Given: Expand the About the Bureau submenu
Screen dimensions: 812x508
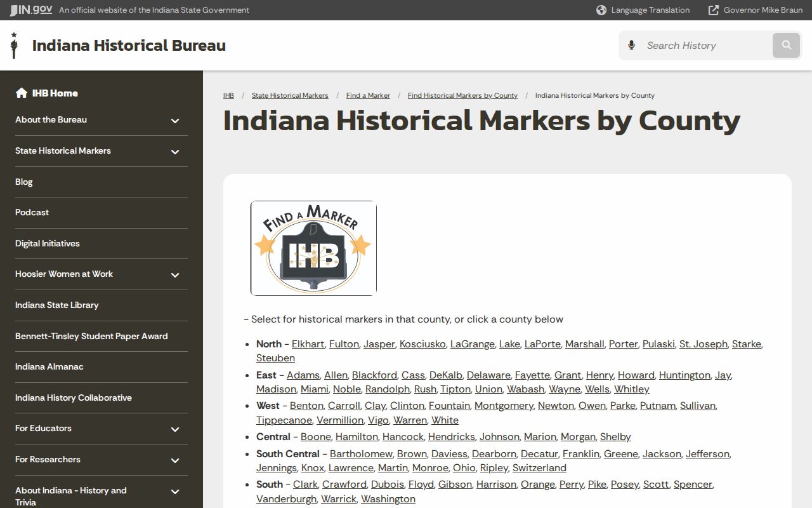Looking at the screenshot, I should [175, 121].
